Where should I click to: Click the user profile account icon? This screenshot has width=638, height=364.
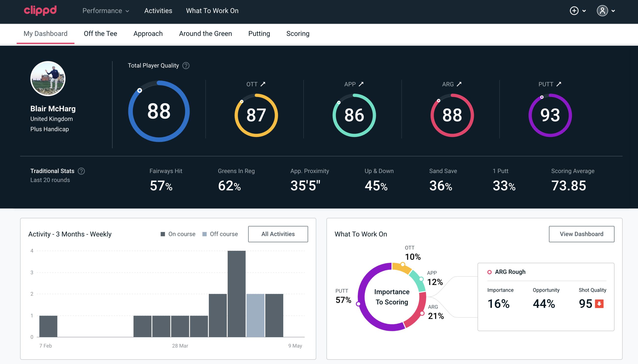[x=603, y=11]
